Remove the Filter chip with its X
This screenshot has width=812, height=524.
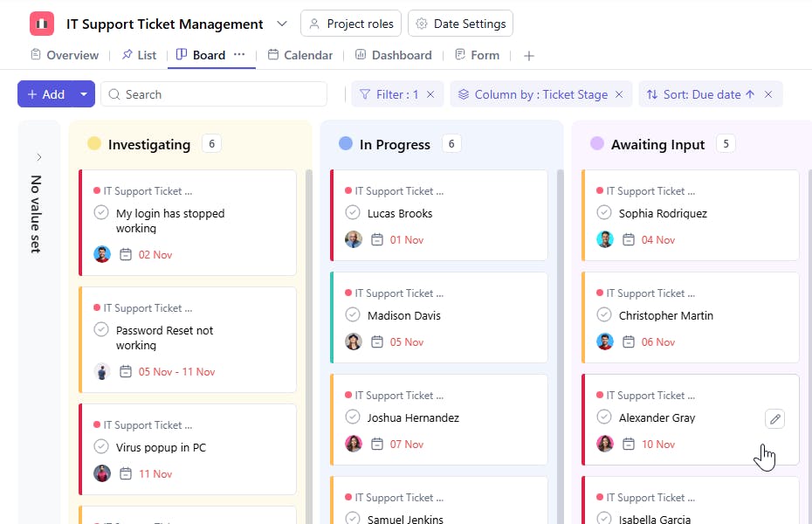click(430, 94)
